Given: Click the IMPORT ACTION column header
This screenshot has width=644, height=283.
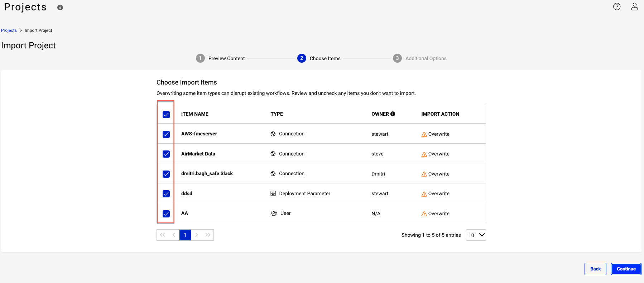Looking at the screenshot, I should click(440, 114).
